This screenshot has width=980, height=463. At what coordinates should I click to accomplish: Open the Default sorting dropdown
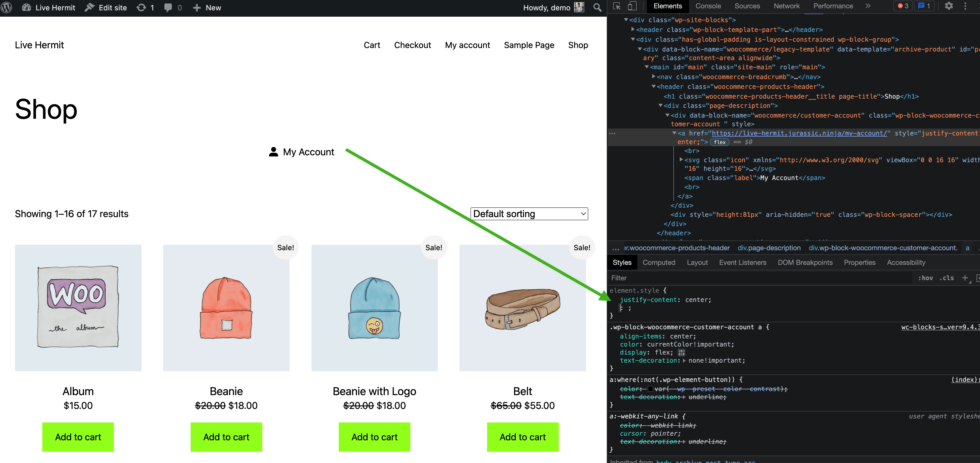529,213
